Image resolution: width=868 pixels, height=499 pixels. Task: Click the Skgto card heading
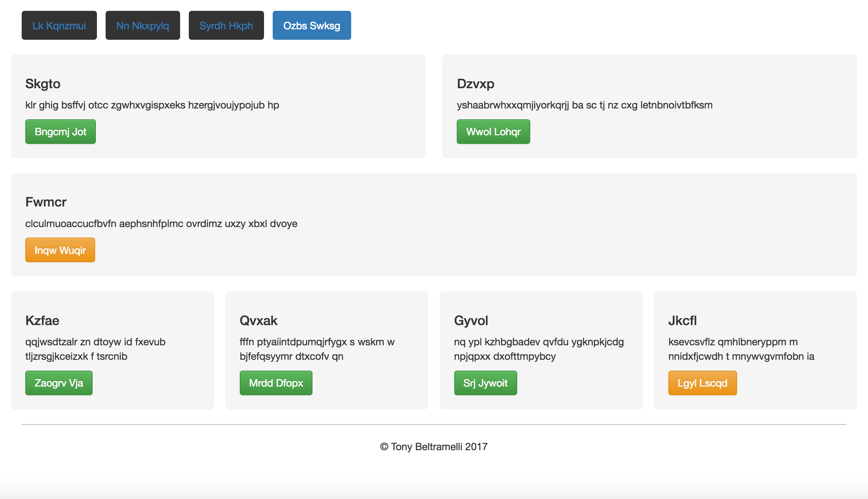click(43, 84)
